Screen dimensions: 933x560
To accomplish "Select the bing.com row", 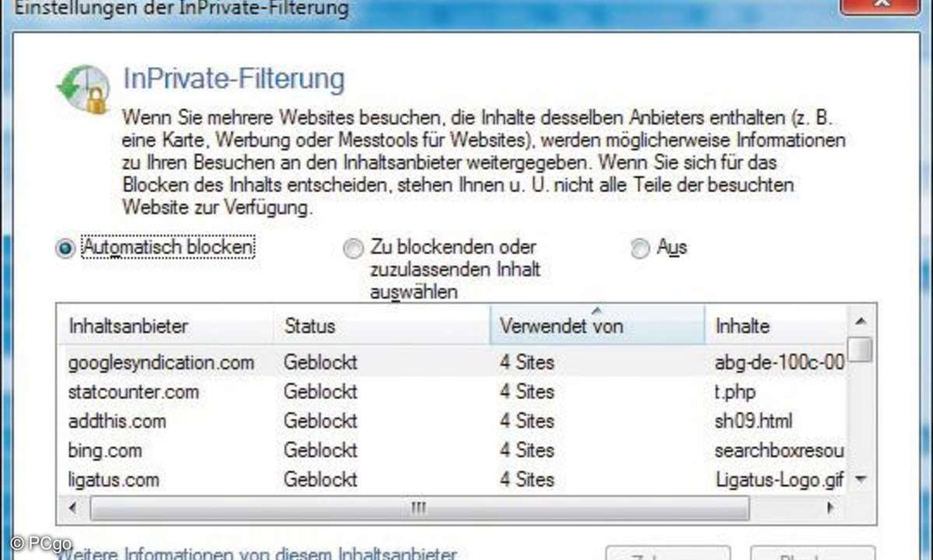I will coord(451,450).
